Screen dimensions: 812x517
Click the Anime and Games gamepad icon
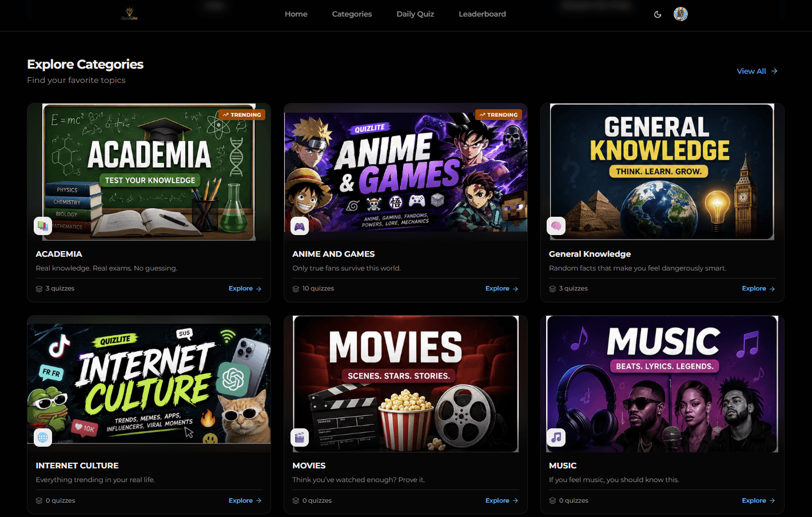[300, 226]
